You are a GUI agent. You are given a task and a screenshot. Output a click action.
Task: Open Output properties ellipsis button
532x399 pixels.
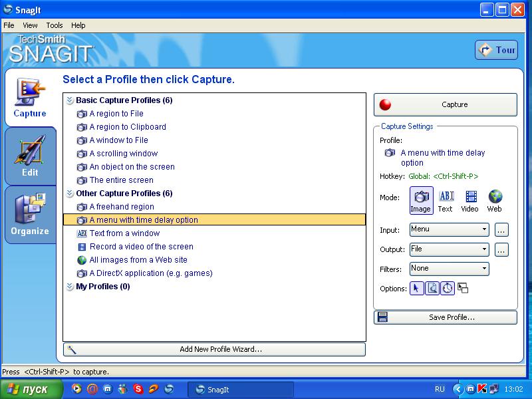pyautogui.click(x=501, y=249)
